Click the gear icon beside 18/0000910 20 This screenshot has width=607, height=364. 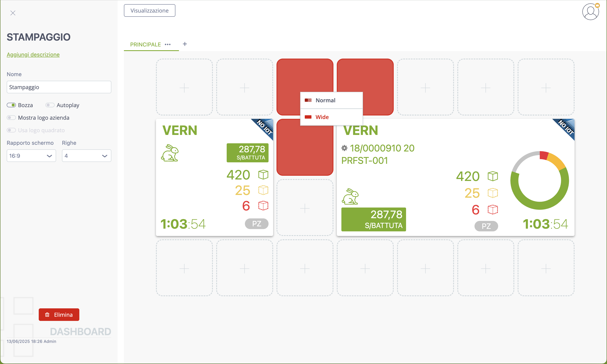pyautogui.click(x=345, y=148)
